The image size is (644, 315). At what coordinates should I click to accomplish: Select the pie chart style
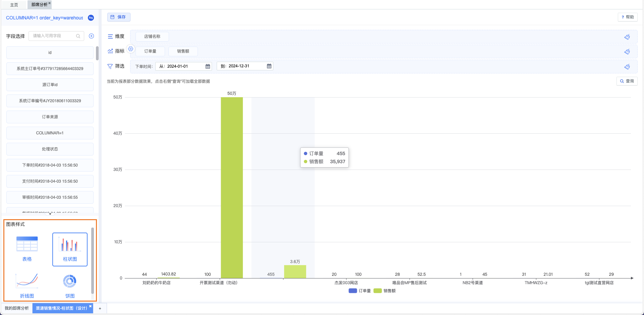[70, 286]
